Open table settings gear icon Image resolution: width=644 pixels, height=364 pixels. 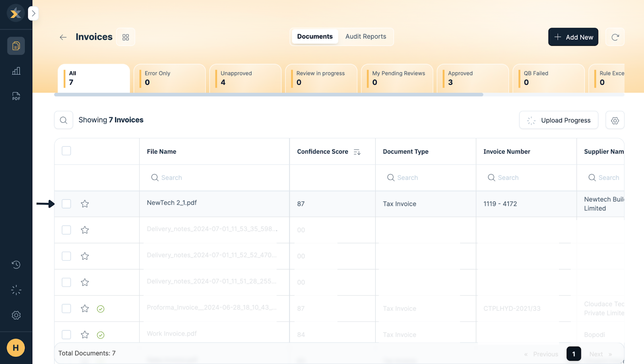(x=615, y=120)
